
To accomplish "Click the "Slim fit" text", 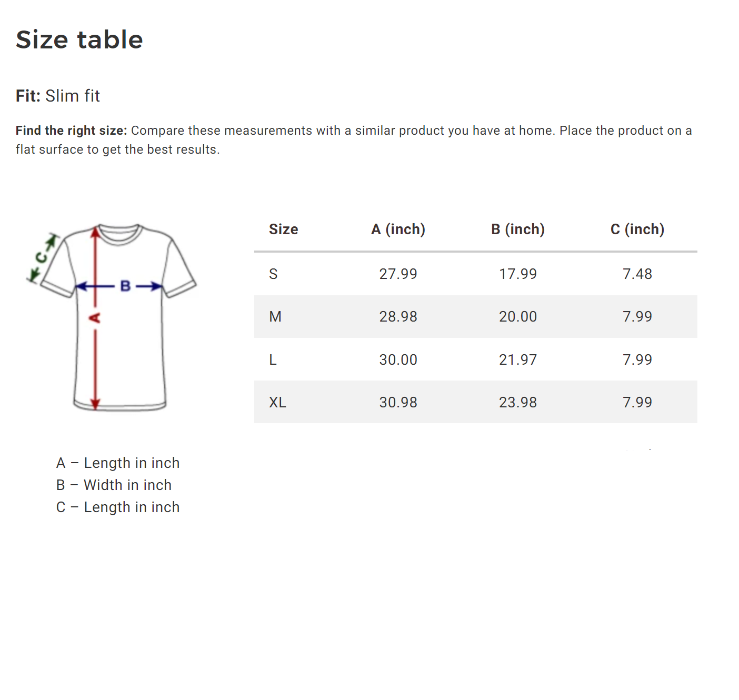I will click(x=73, y=96).
